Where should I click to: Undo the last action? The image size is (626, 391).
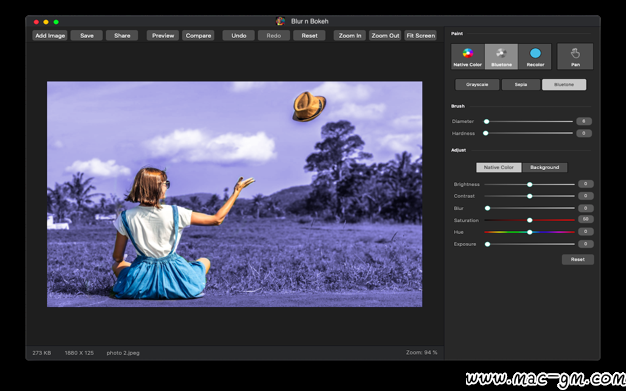239,36
